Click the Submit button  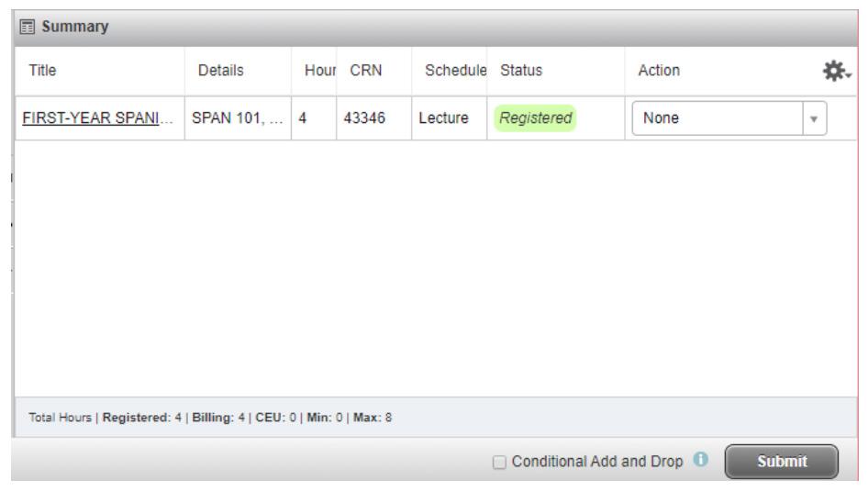[781, 462]
